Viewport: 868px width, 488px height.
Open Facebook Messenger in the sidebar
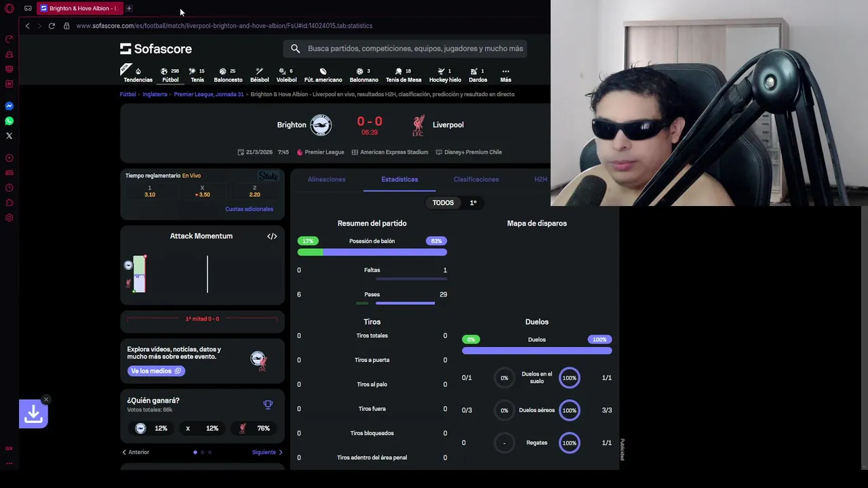[x=9, y=106]
